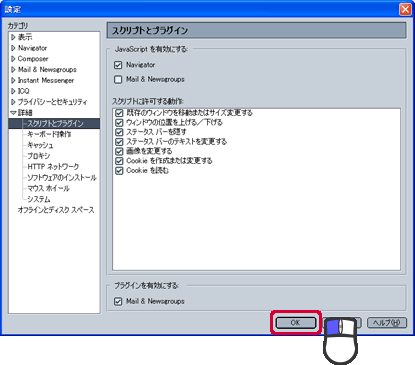Enable JavaScript for Navigator checkbox

point(118,65)
